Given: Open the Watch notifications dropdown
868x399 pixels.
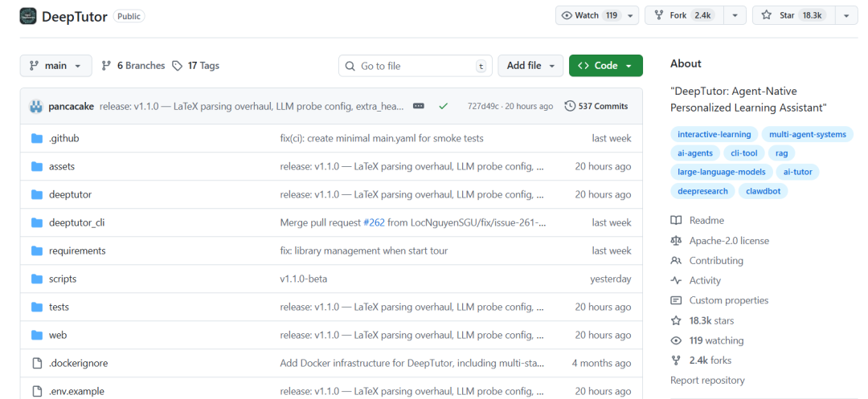Looking at the screenshot, I should 596,15.
